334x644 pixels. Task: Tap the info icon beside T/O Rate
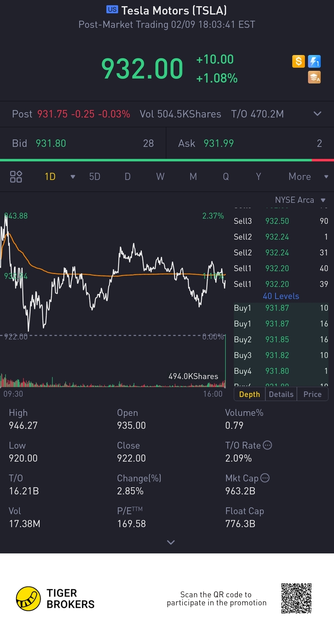coord(267,445)
